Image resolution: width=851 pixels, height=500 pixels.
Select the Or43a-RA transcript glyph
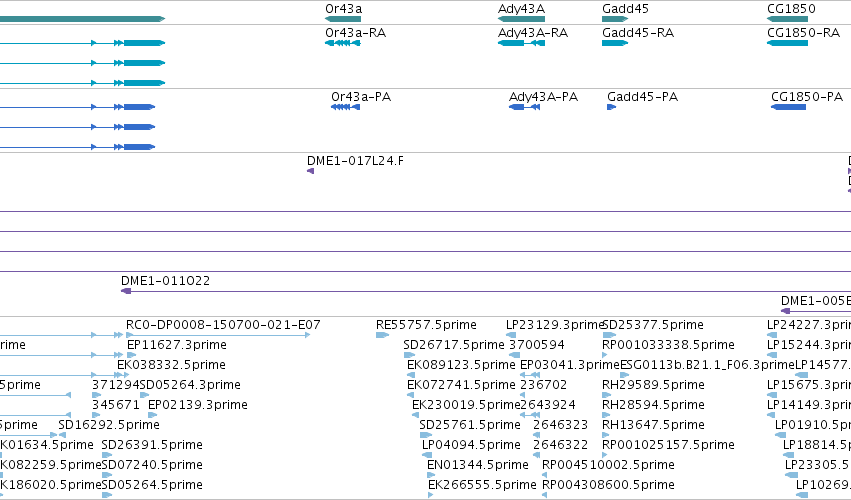(x=343, y=43)
